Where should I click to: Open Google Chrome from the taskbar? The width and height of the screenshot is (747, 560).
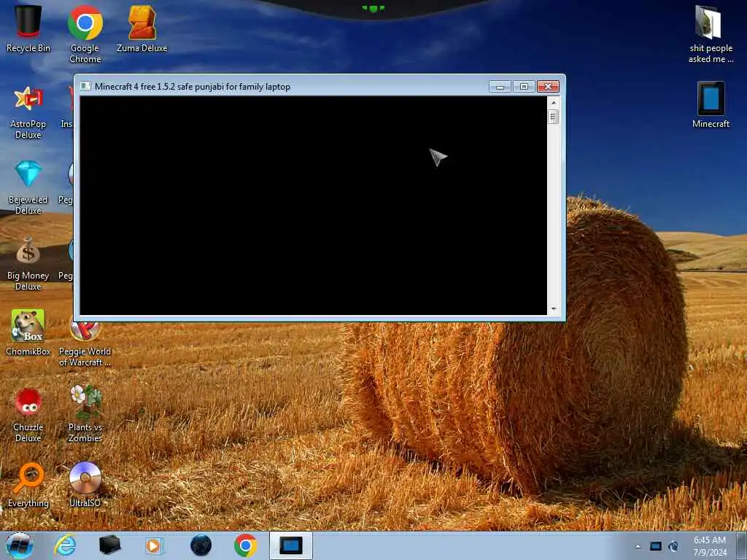click(x=245, y=545)
